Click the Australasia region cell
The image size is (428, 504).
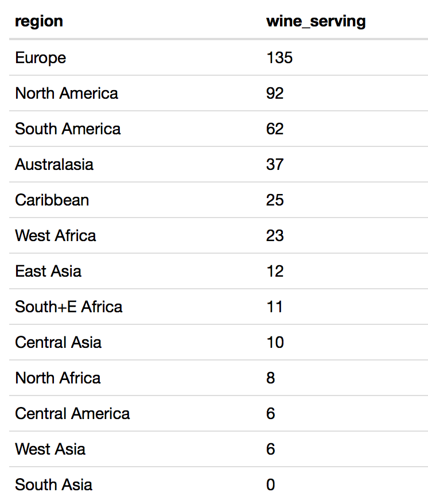pos(54,165)
